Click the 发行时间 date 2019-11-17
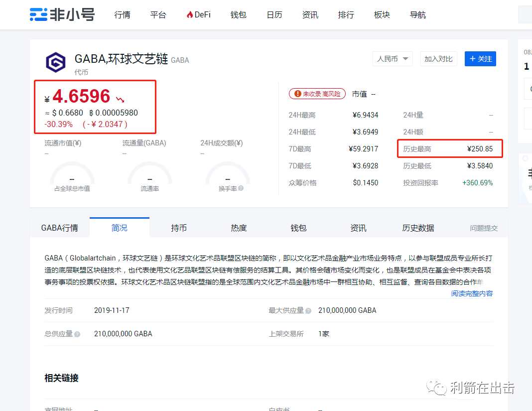Viewport: 532px width, 411px height. click(x=112, y=310)
